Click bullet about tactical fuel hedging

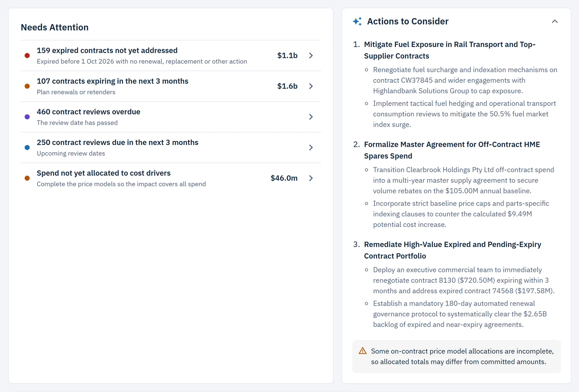[x=464, y=114]
